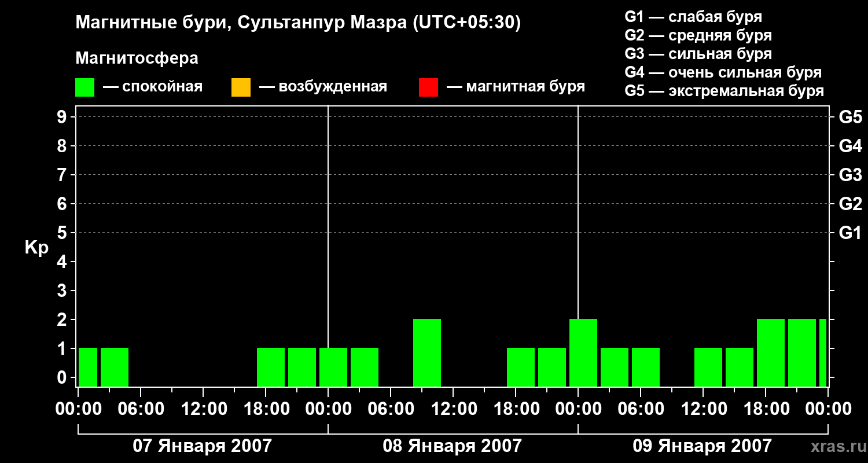Screen dimensions: 868x463
Task: Click the narrow first Kp 1 bar at 00:00 on 07 Января
Action: click(88, 367)
